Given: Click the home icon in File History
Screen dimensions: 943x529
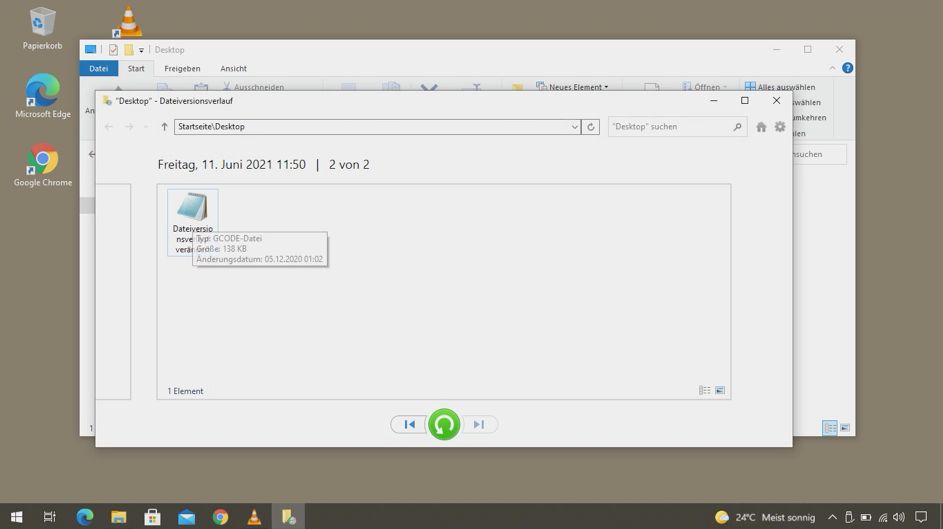Looking at the screenshot, I should (x=761, y=127).
